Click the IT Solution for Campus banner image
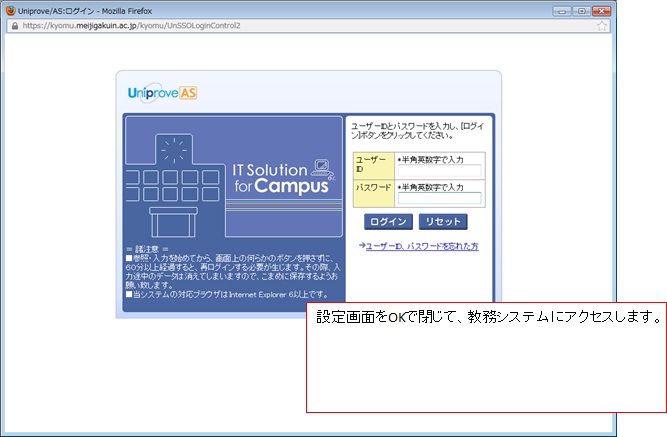Image resolution: width=667 pixels, height=437 pixels. click(234, 176)
